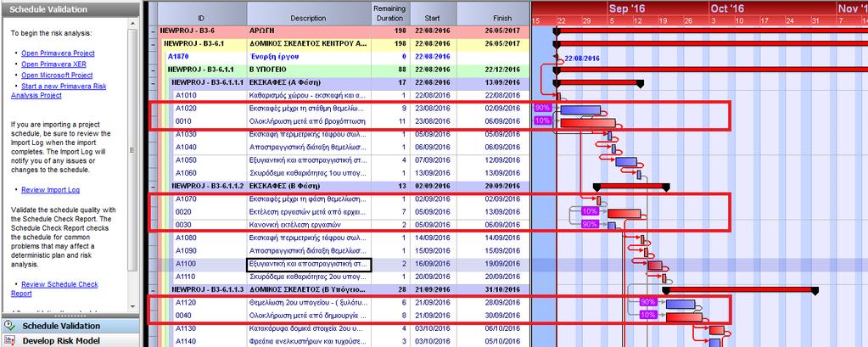
Task: Collapse NEWPROJ - B3-6.1.1 Β ΥΠΟΓΕΙΟ group
Action: [153, 70]
